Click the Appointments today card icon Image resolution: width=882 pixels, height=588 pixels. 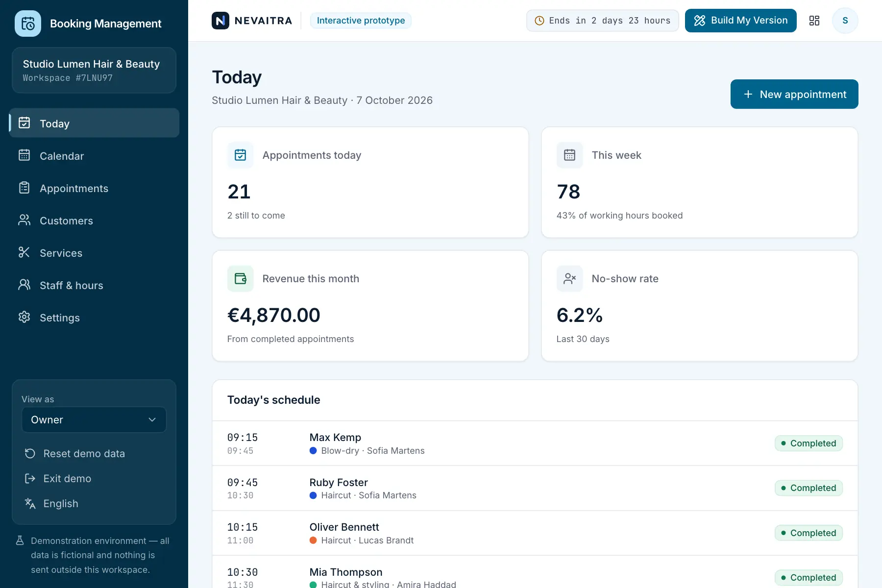pyautogui.click(x=241, y=155)
